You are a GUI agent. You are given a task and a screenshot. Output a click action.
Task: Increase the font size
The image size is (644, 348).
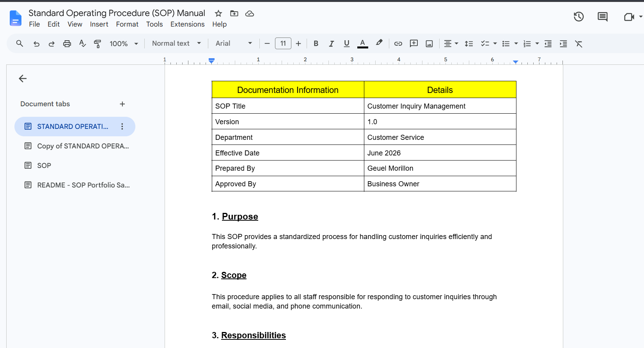point(298,44)
